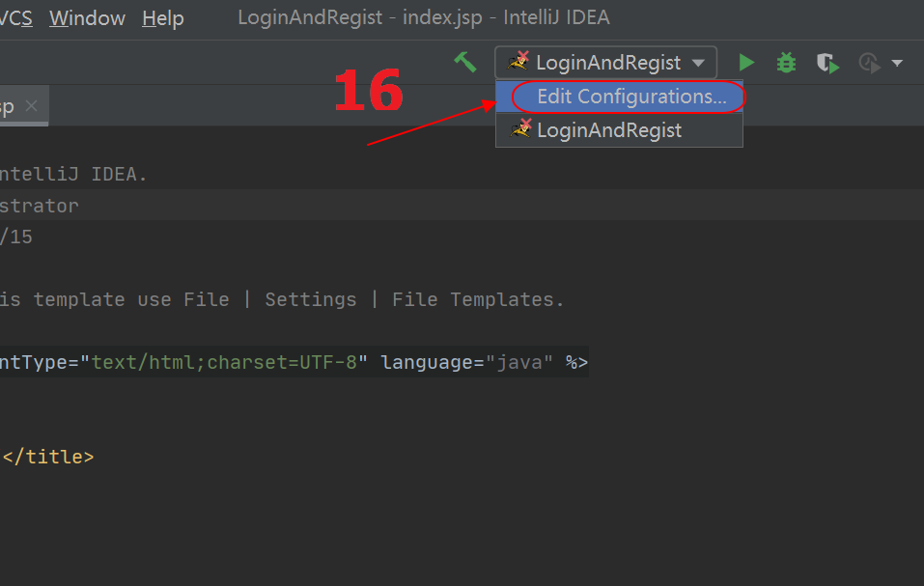Viewport: 924px width, 586px height.
Task: Enable the coverage runner shield control
Action: [x=826, y=62]
